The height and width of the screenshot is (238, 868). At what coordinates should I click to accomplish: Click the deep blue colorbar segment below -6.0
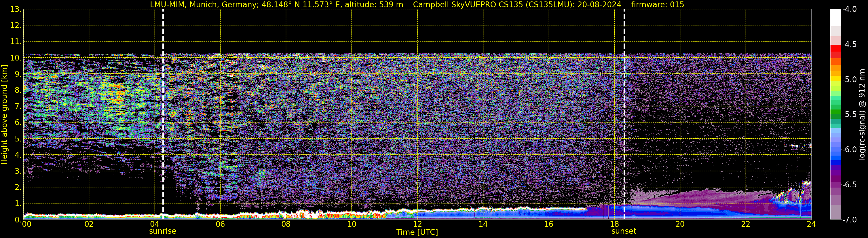pyautogui.click(x=835, y=163)
